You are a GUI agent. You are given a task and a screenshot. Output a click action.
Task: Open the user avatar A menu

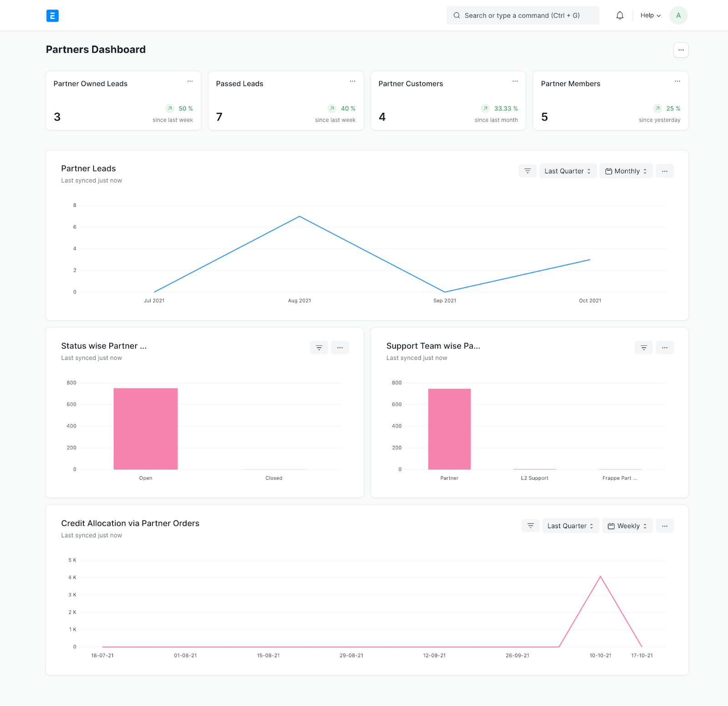678,15
